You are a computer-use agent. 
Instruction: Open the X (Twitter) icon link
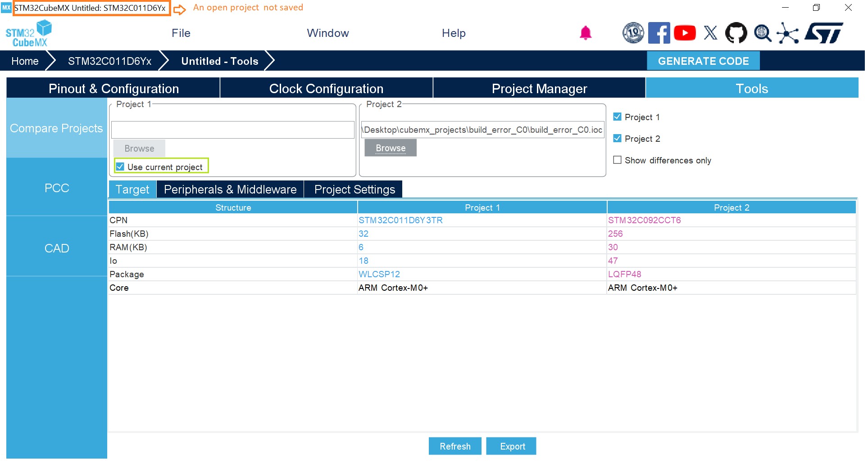pyautogui.click(x=710, y=33)
